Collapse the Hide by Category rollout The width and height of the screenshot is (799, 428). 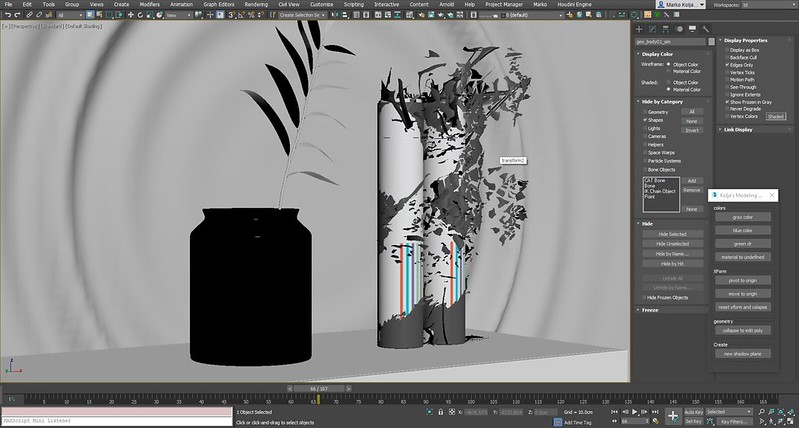tap(664, 101)
